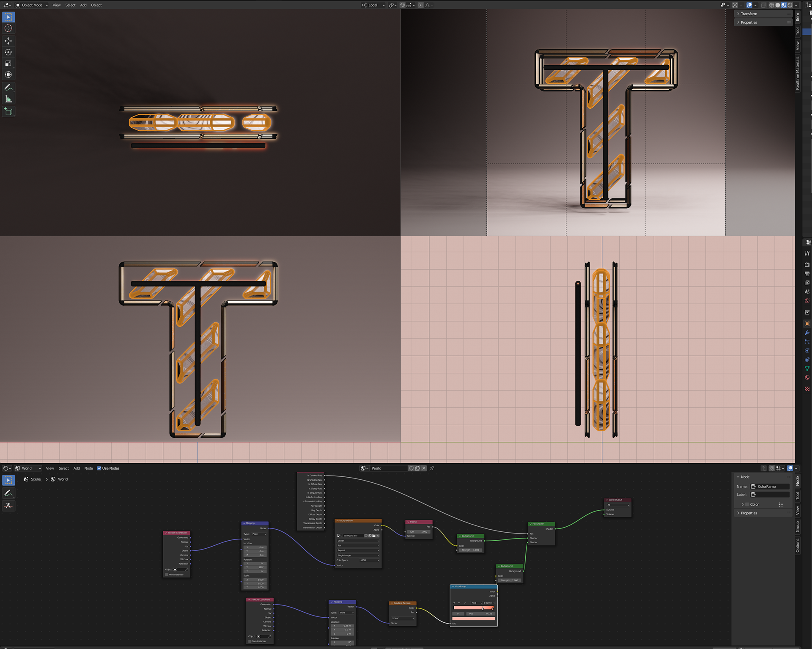
Task: Toggle the Use Nodes checkbox
Action: click(x=99, y=468)
